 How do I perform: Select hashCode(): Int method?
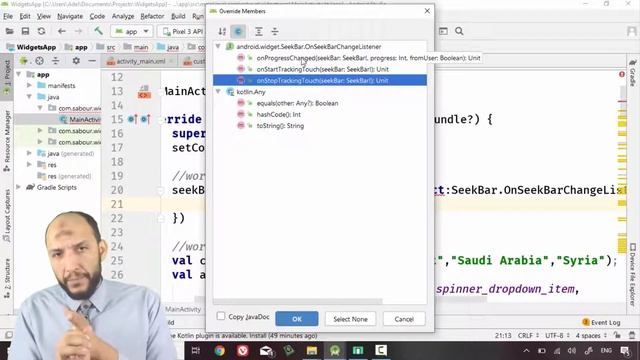click(x=278, y=115)
